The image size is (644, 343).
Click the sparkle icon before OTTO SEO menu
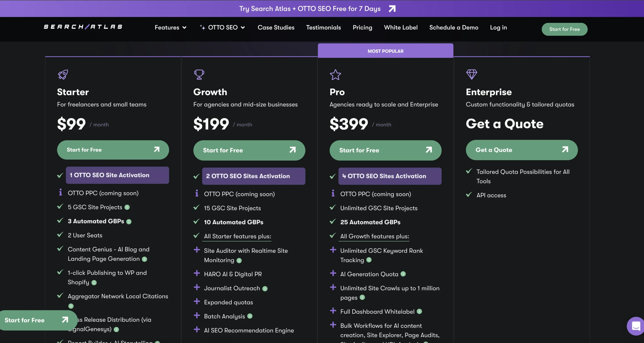pyautogui.click(x=203, y=27)
